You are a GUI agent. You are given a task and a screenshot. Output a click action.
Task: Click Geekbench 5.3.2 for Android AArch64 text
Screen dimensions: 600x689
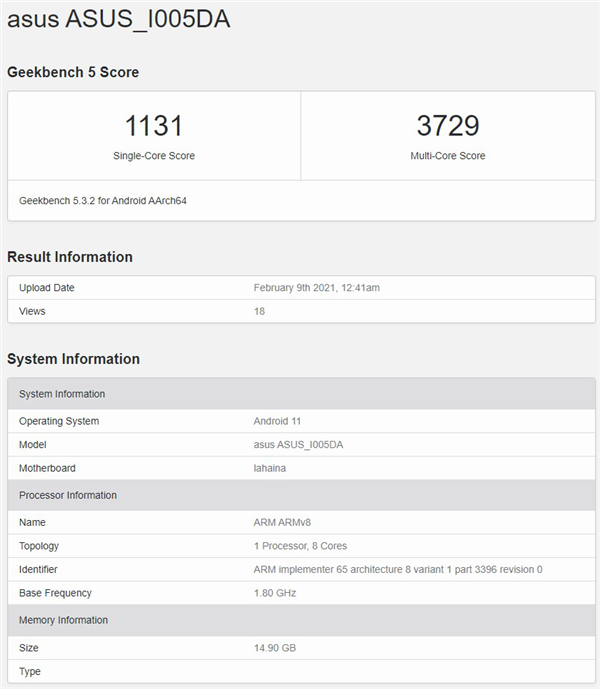tap(103, 201)
